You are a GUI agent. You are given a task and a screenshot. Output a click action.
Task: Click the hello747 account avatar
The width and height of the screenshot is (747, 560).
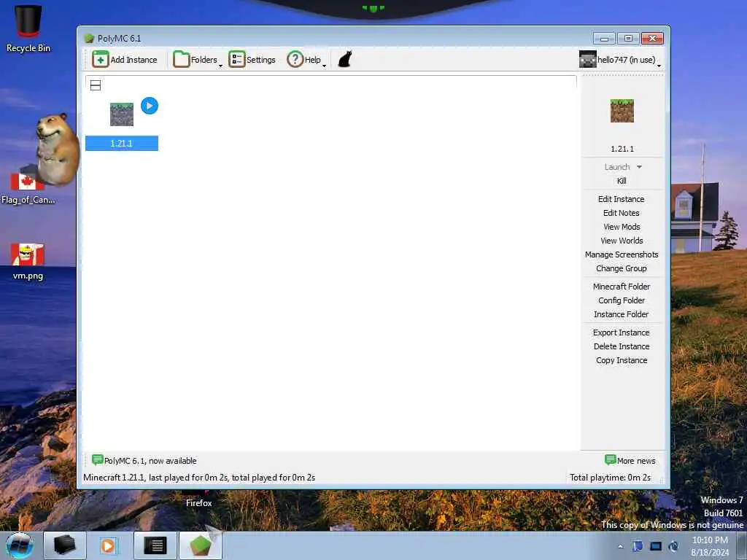coord(587,60)
